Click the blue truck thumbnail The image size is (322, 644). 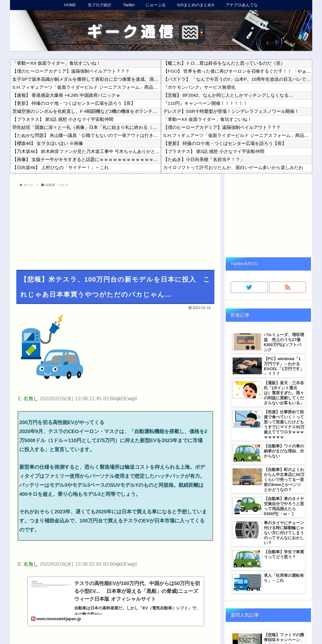247,583
